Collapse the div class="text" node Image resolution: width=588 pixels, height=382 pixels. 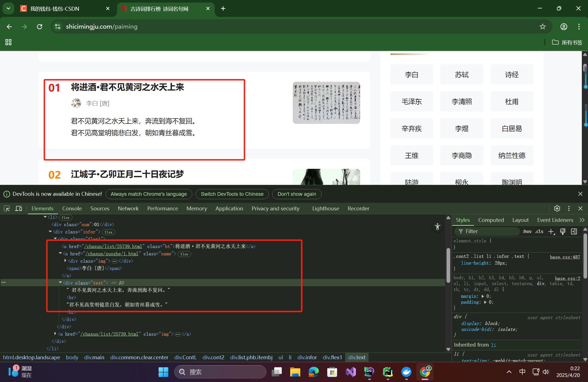(60, 283)
